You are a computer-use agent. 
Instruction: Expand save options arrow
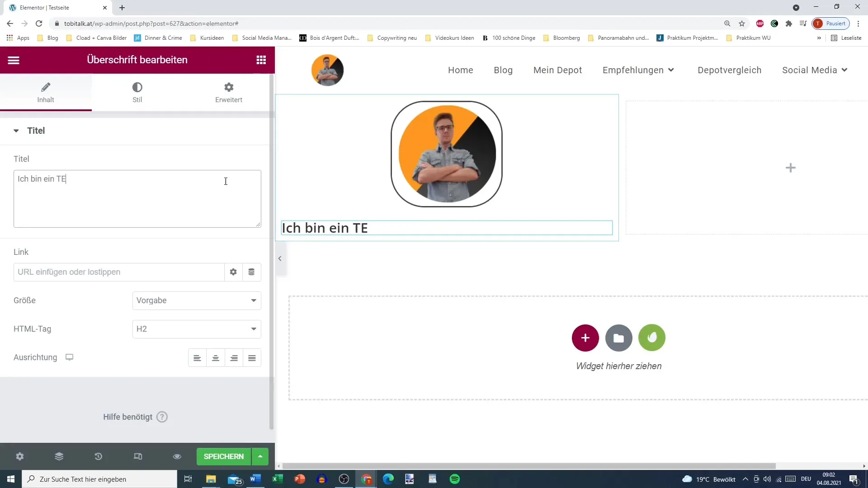(x=260, y=456)
